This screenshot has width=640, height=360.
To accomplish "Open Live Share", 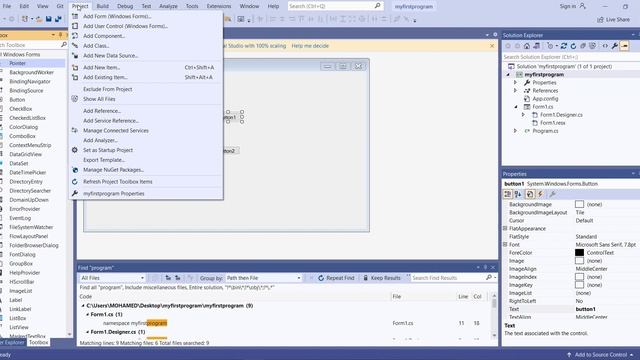I will coord(613,20).
